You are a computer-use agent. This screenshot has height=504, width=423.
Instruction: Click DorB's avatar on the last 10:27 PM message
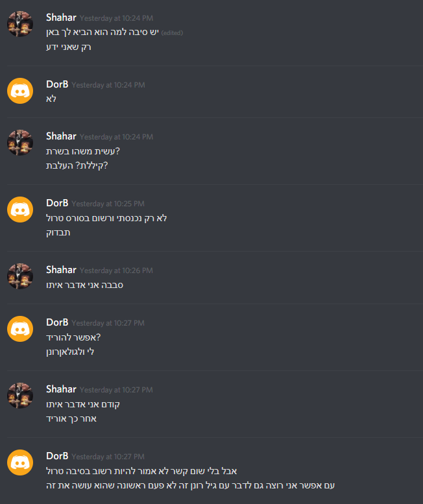tap(20, 462)
